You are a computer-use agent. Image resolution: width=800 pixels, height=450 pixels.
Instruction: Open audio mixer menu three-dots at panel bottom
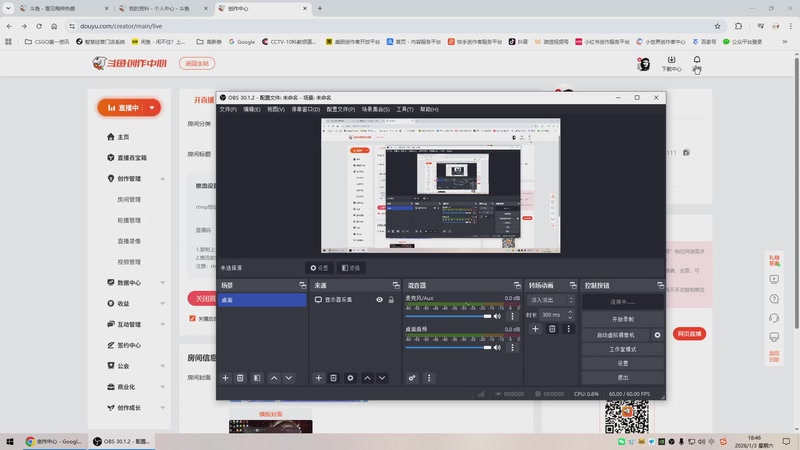click(429, 378)
